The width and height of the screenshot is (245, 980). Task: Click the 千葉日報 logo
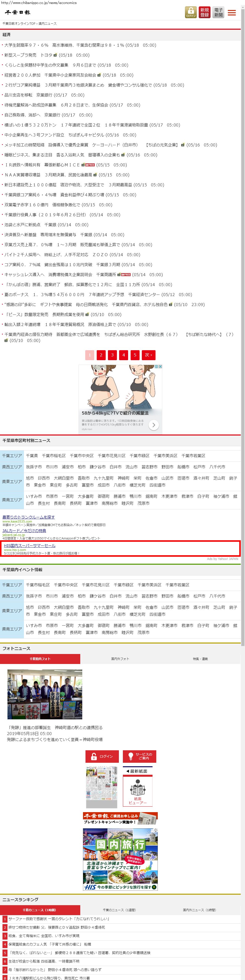pos(17,12)
